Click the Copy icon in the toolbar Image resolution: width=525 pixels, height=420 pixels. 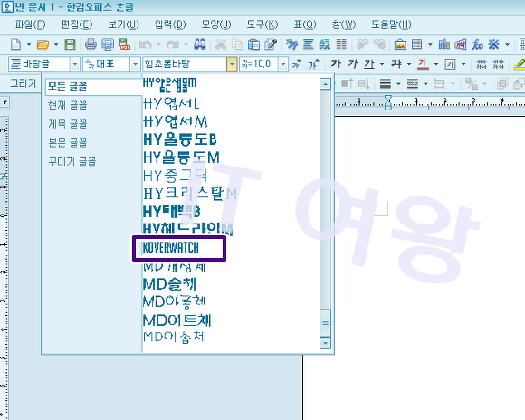[x=237, y=44]
